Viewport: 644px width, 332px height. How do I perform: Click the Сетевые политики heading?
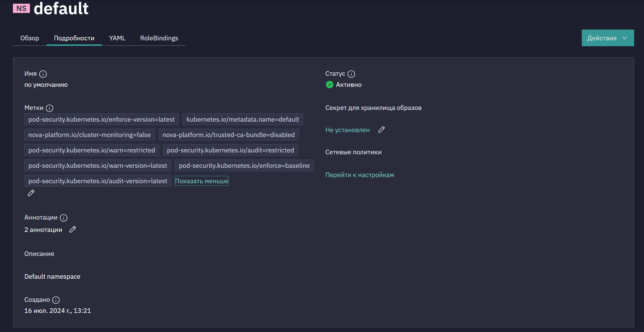click(x=353, y=152)
